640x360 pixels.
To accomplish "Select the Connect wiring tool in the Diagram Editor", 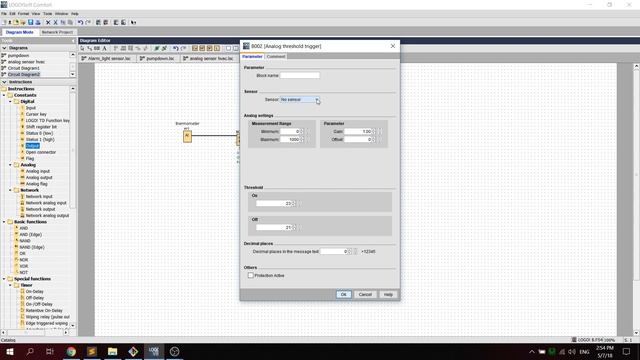I will pos(90,48).
